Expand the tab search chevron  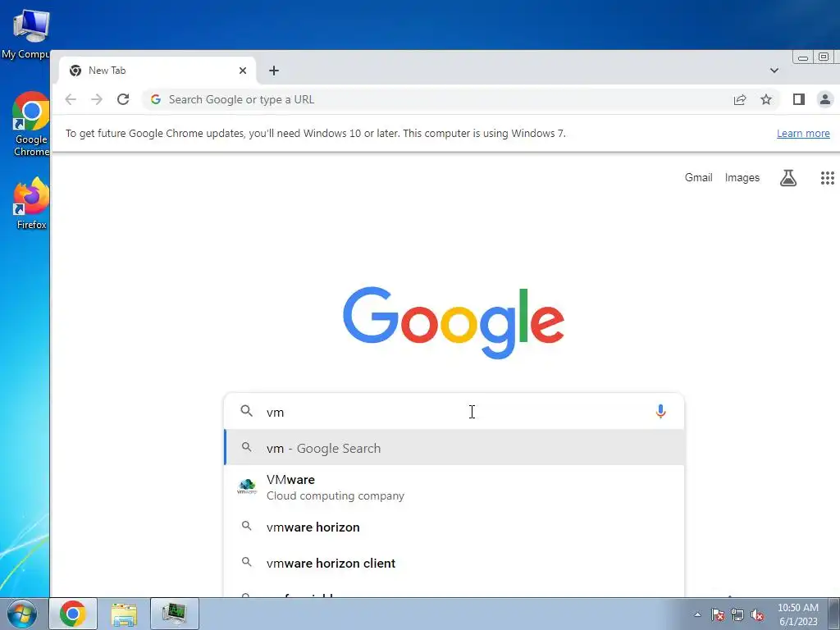click(x=774, y=71)
